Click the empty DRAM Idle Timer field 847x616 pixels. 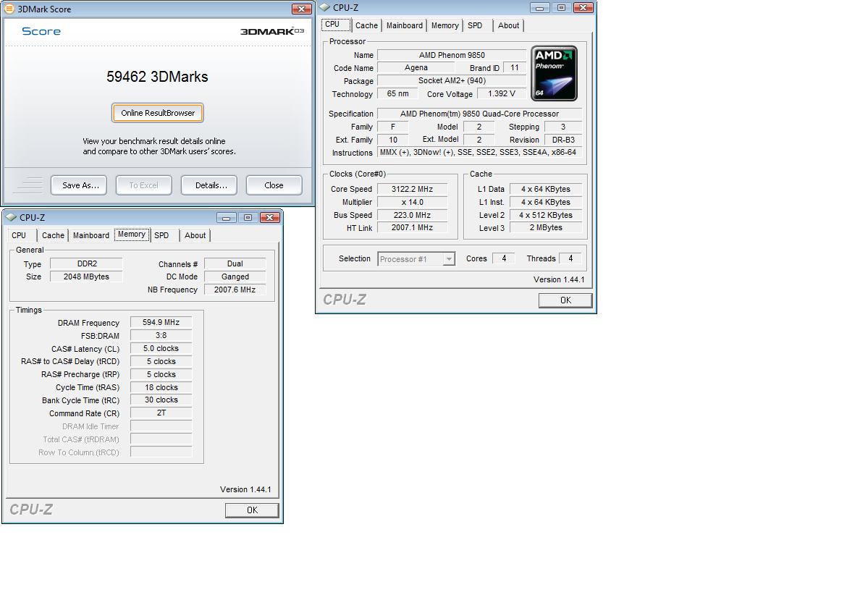[x=161, y=426]
